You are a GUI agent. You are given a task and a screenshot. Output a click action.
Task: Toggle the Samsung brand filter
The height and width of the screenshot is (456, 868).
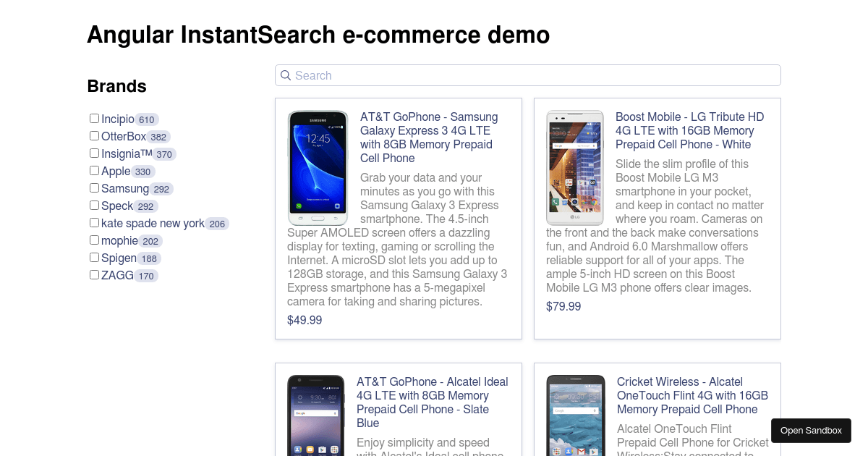tap(94, 188)
